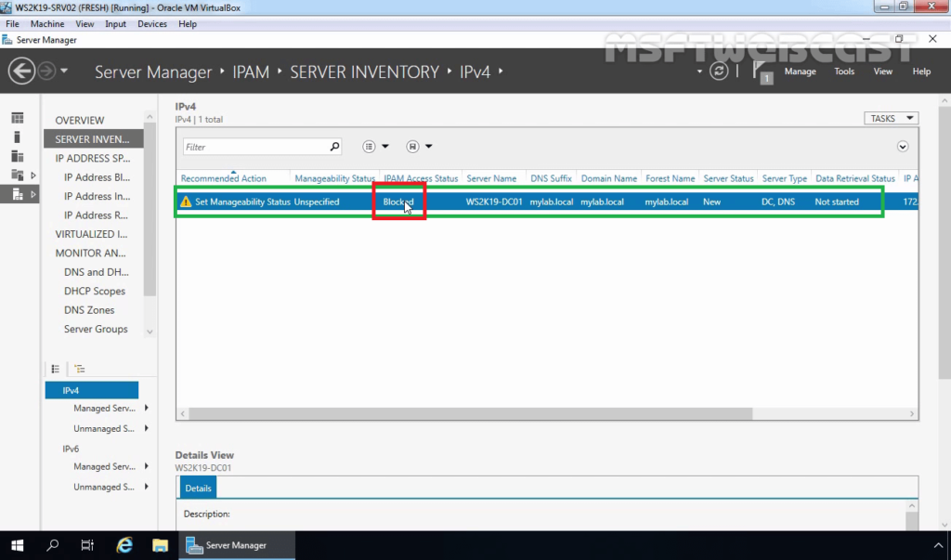Open IP ADDRESS SPACE navigation item
The width and height of the screenshot is (951, 560).
point(93,159)
